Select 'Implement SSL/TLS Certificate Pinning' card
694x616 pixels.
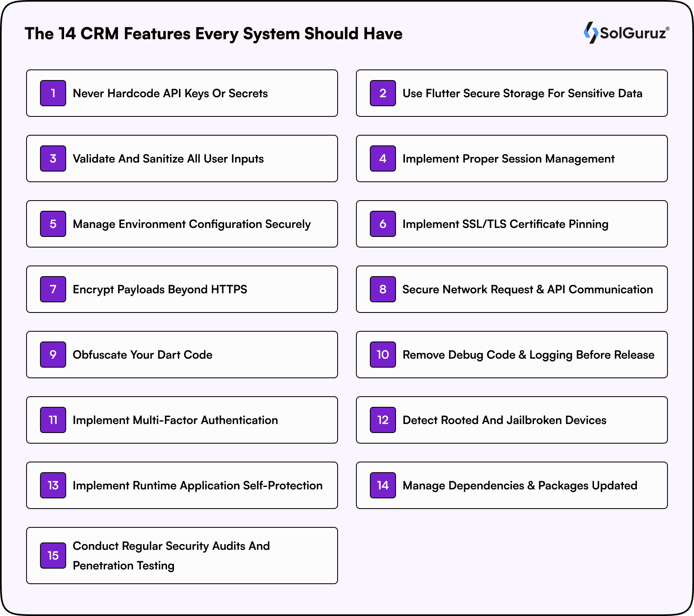click(512, 224)
